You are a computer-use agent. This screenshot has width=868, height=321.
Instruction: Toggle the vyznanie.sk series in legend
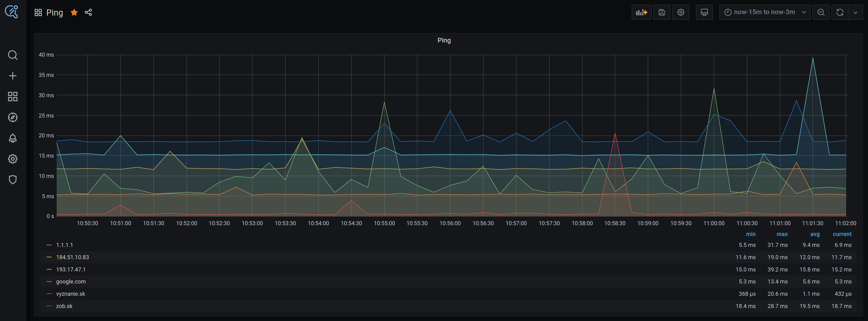(70, 294)
